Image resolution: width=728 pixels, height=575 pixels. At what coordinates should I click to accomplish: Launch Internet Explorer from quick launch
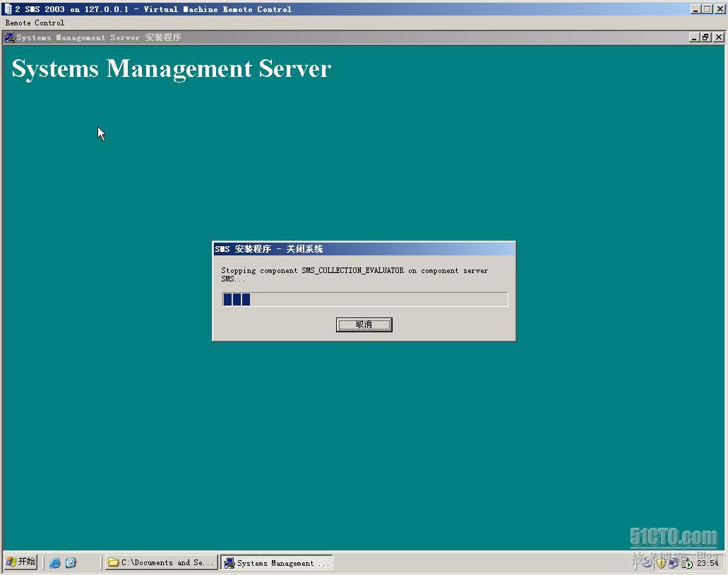pyautogui.click(x=55, y=563)
